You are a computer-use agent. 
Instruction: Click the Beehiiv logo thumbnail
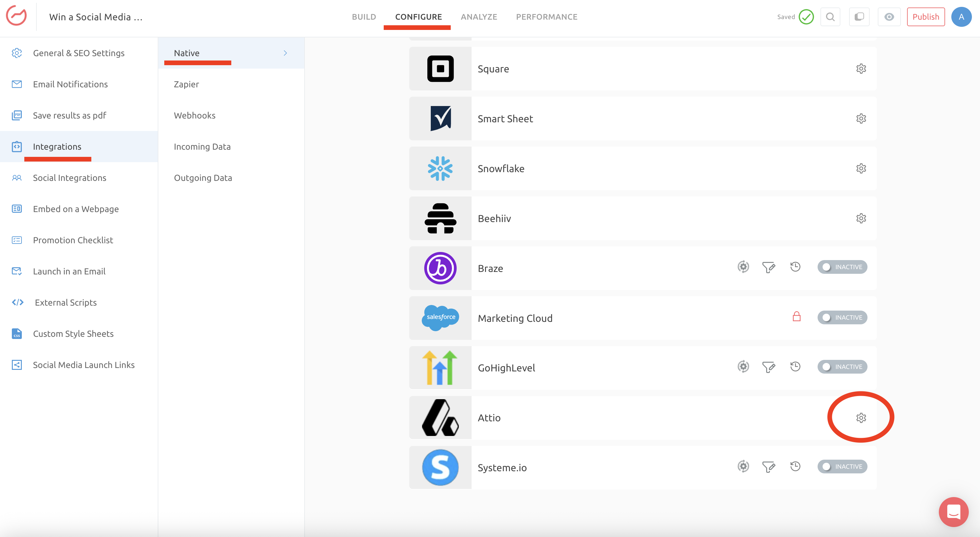[x=440, y=219]
